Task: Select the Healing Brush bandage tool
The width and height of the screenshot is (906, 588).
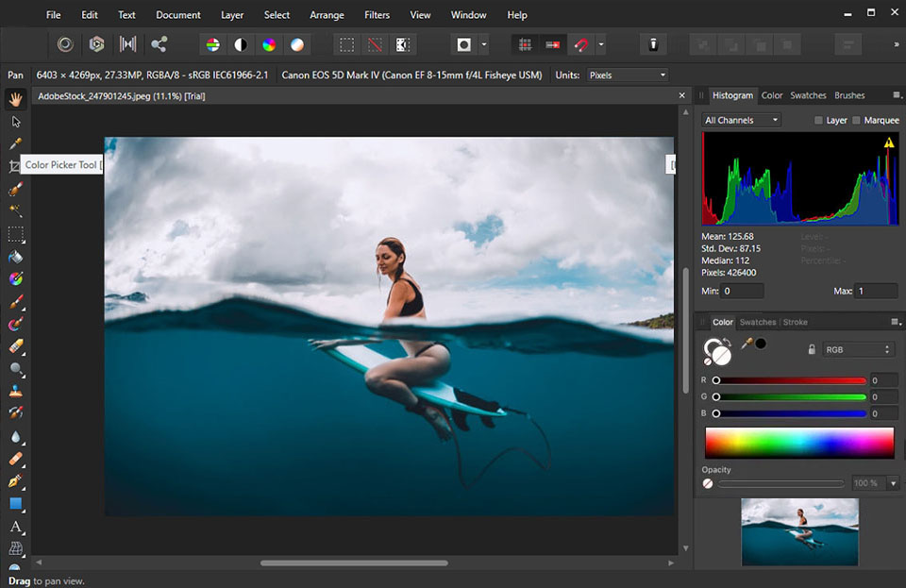Action: (16, 460)
